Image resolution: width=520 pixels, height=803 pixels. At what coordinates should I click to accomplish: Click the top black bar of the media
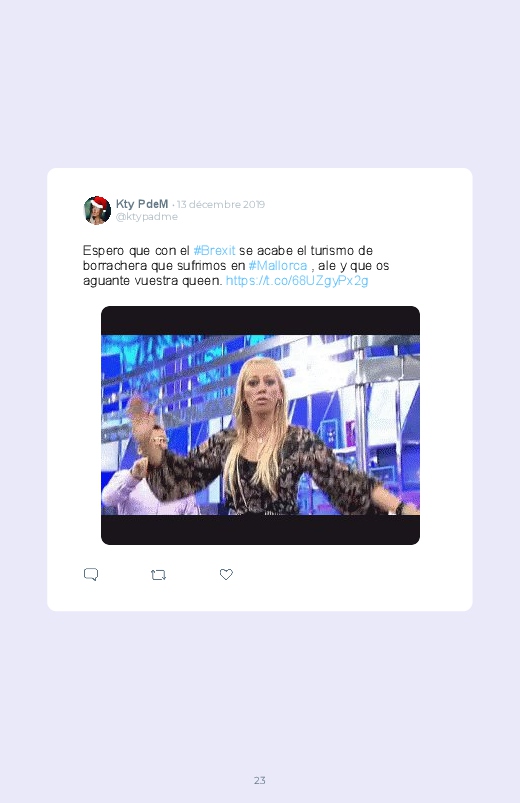click(x=260, y=321)
